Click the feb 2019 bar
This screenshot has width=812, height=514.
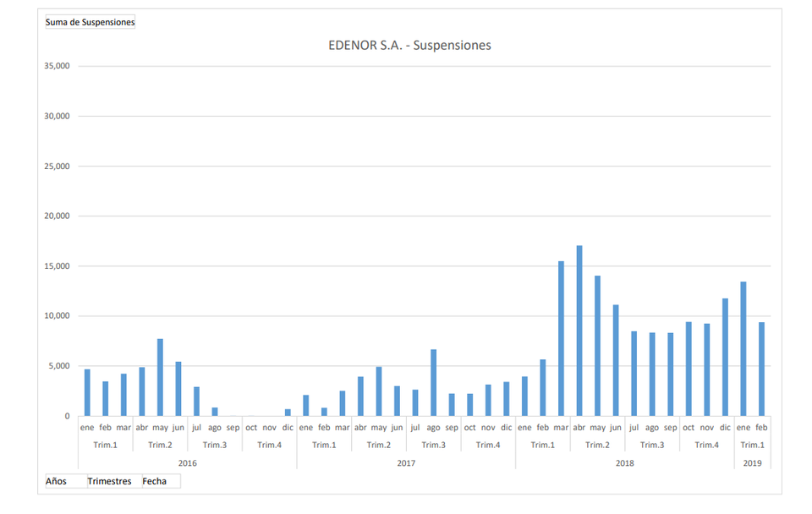pos(761,369)
